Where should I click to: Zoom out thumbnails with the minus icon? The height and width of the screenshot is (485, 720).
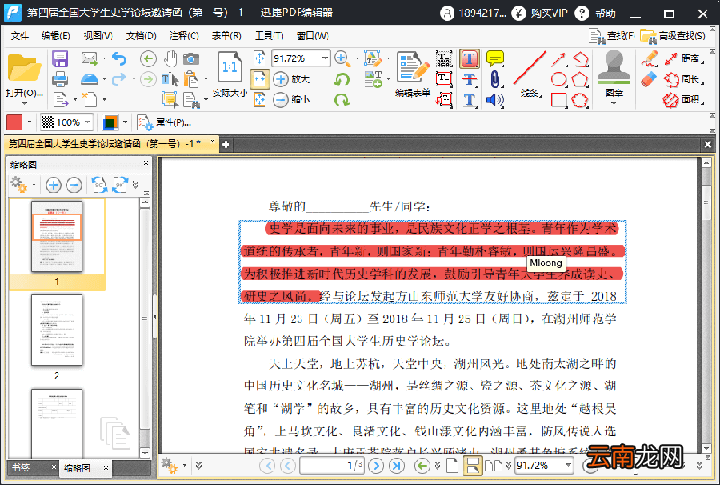point(74,185)
